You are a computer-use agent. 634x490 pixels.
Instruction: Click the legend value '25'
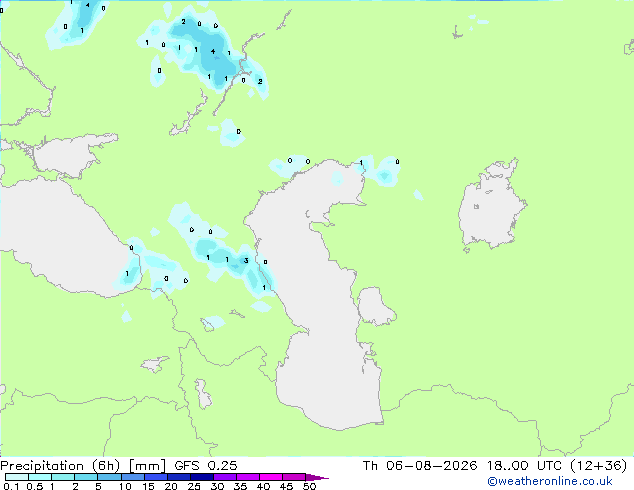coord(194,486)
